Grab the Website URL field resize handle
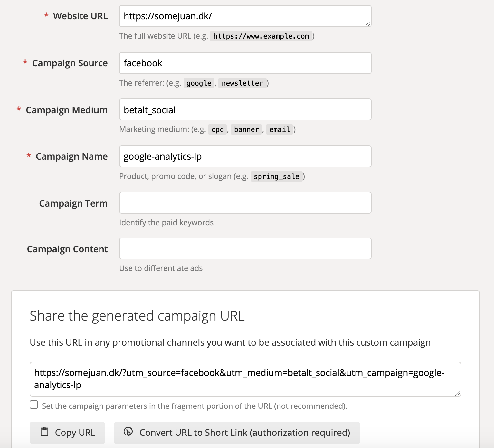 pos(368,23)
